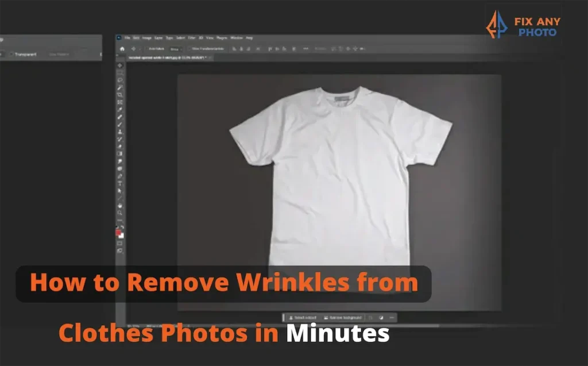Click the foreground color swatch
The image size is (588, 366).
118,232
